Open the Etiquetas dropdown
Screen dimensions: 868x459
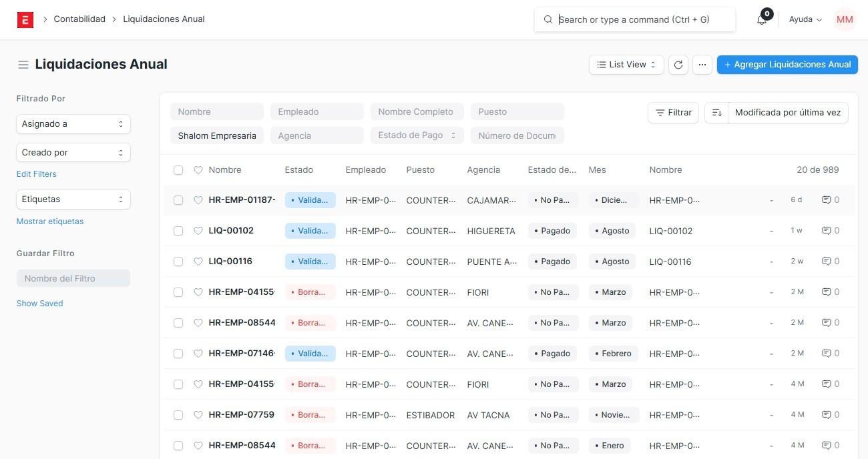73,199
